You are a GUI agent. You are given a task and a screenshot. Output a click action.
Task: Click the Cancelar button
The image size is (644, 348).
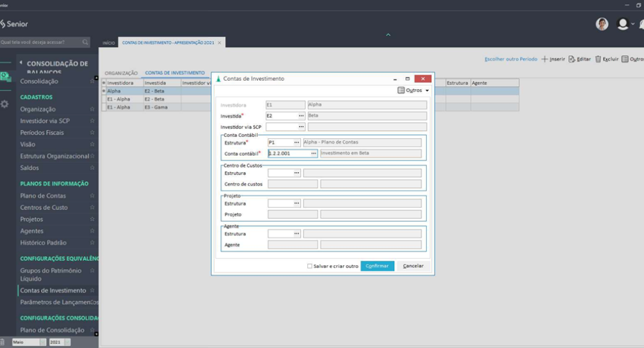(413, 266)
